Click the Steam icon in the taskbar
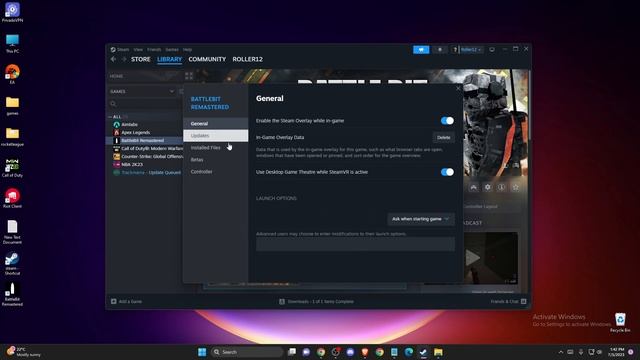The height and width of the screenshot is (360, 640). click(x=423, y=352)
